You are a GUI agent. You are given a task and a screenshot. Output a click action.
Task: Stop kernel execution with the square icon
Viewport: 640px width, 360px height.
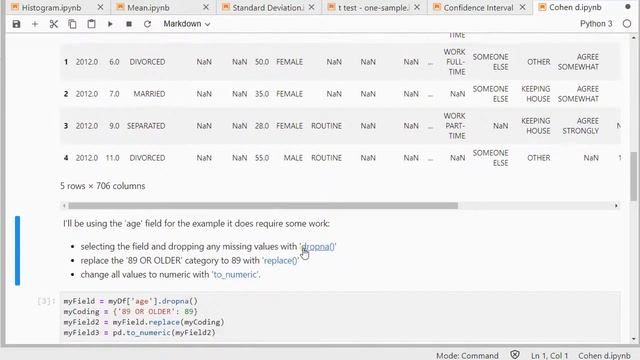pyautogui.click(x=129, y=24)
